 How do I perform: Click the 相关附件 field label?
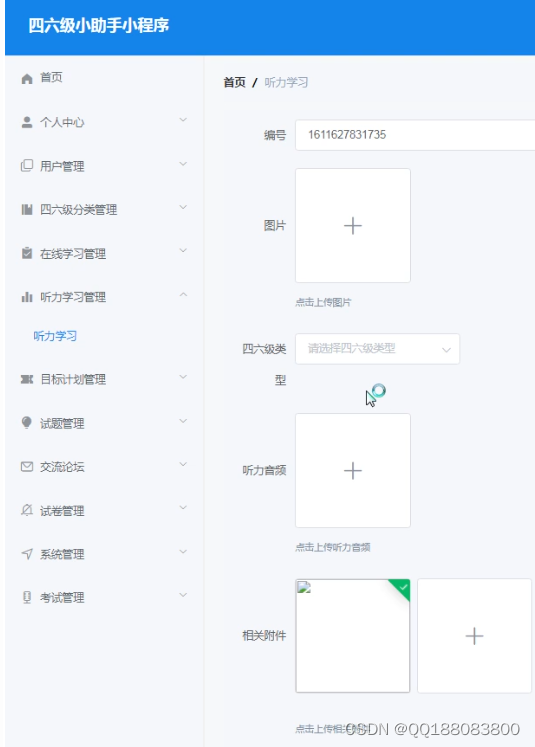(x=264, y=636)
